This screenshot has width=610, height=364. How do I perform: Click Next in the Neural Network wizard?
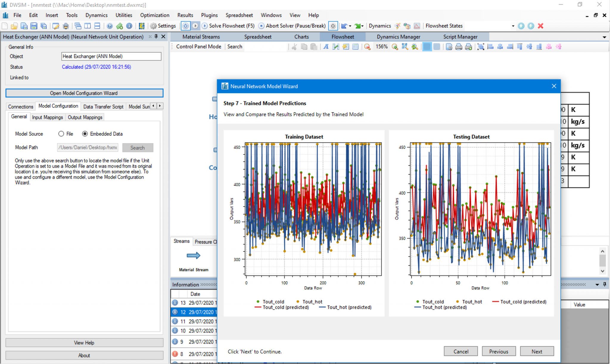click(x=537, y=351)
